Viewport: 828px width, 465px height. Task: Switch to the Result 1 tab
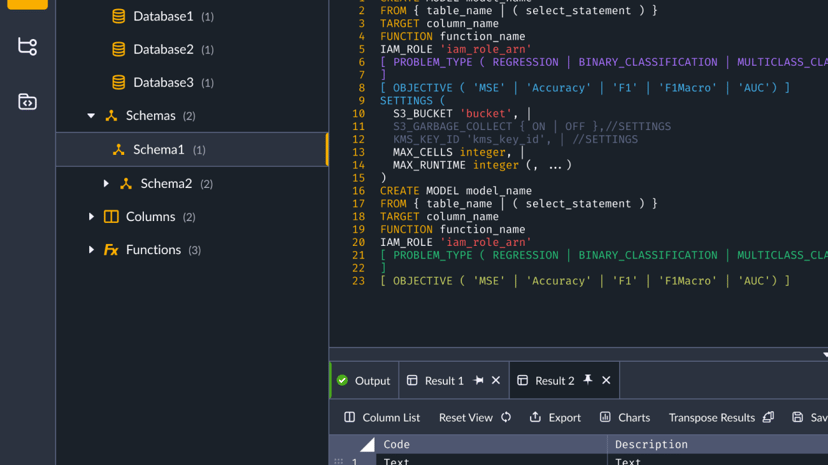(x=454, y=381)
